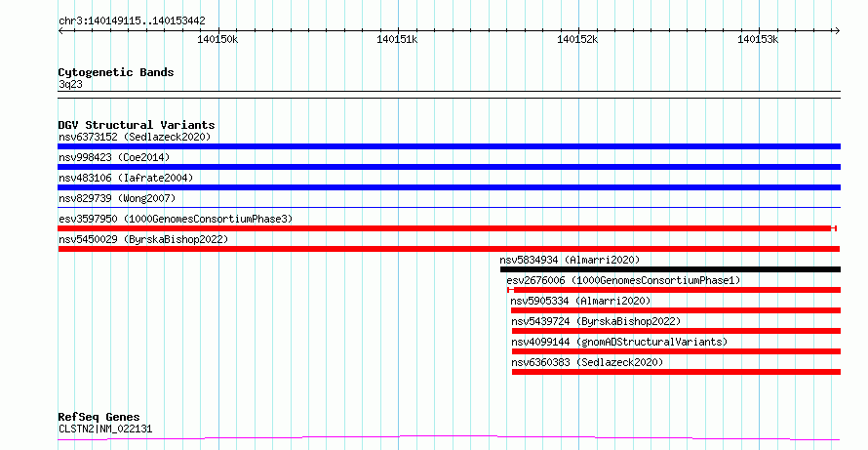This screenshot has width=868, height=450.
Task: Click the magenta CLSTN2 gene line
Action: [x=449, y=438]
